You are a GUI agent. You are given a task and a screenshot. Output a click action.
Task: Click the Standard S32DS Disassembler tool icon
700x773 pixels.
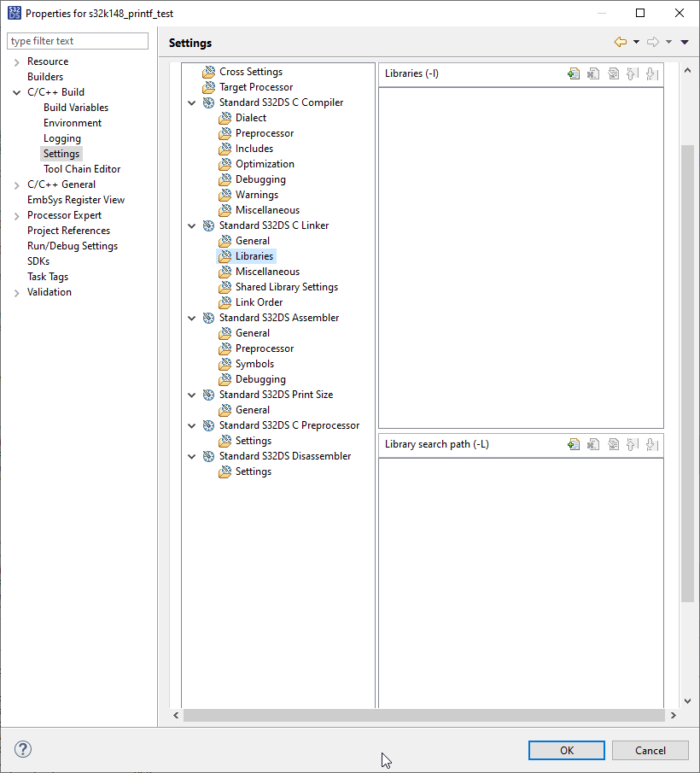coord(209,456)
